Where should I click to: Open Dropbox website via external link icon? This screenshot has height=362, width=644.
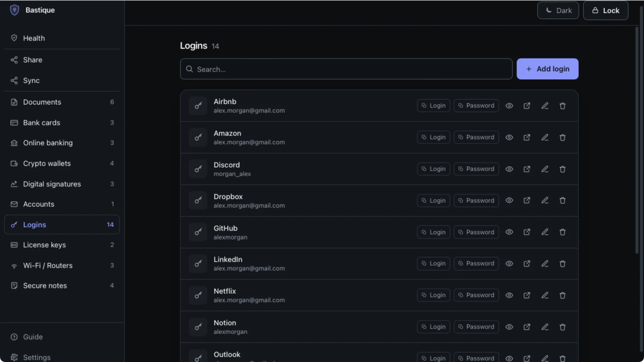(x=527, y=200)
